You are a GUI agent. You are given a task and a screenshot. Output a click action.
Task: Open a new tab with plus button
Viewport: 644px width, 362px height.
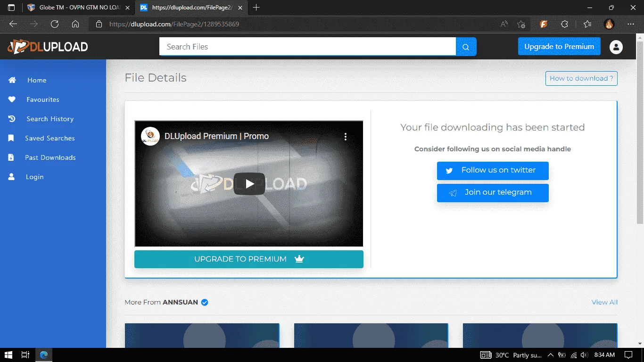point(256,8)
